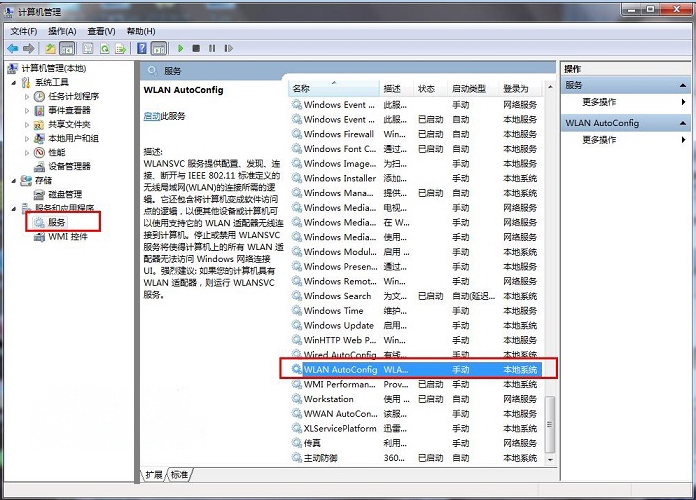Open 更多操作 under WLAN AutoConfig actions
This screenshot has width=696, height=500.
click(x=599, y=140)
